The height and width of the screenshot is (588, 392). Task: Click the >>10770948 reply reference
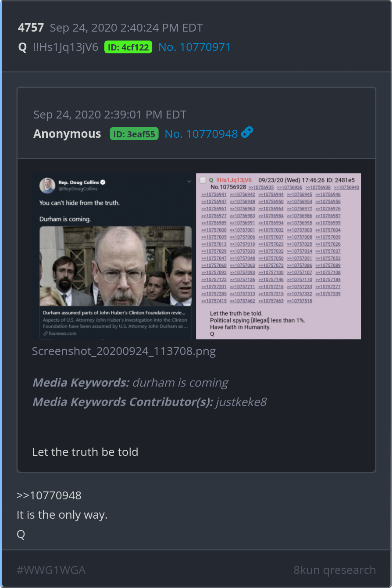pos(49,495)
